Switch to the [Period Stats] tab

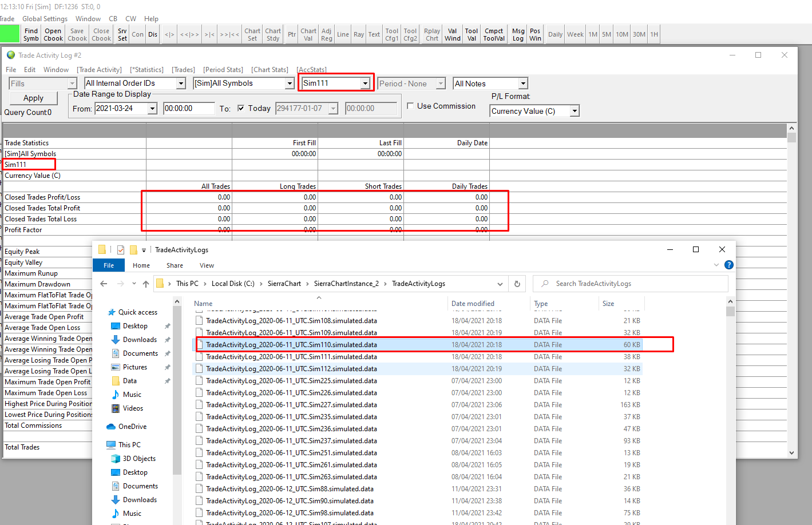[x=223, y=70]
